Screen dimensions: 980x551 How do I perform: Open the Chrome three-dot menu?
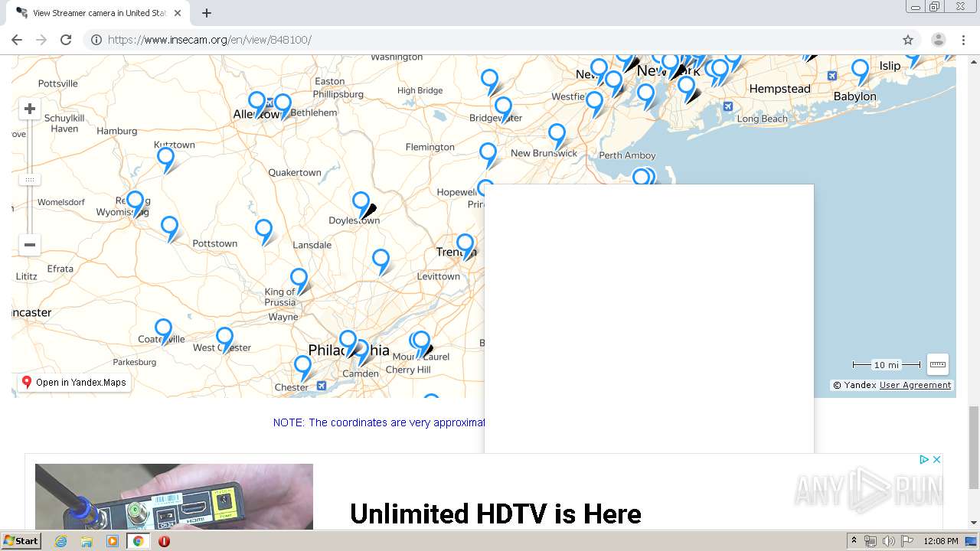(x=962, y=40)
